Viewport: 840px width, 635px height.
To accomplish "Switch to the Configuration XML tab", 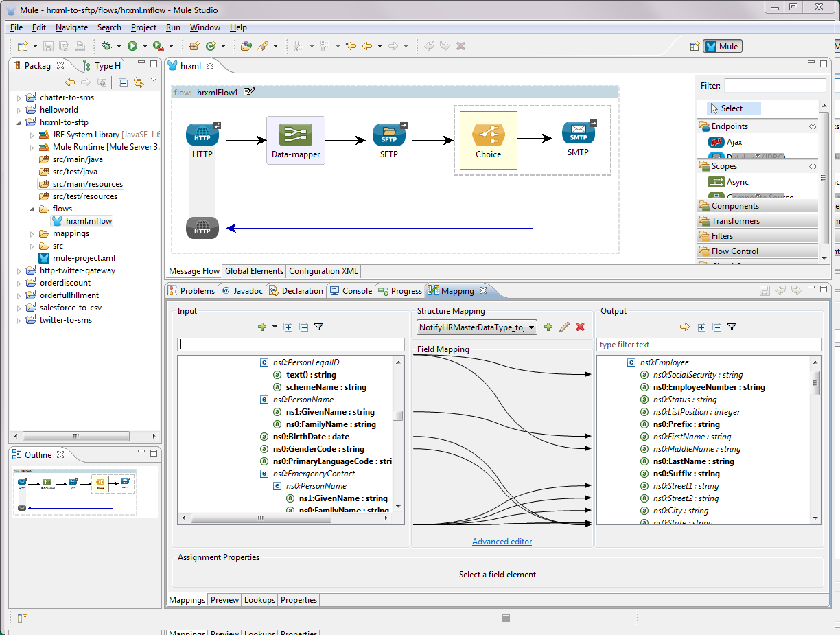I will (x=323, y=271).
